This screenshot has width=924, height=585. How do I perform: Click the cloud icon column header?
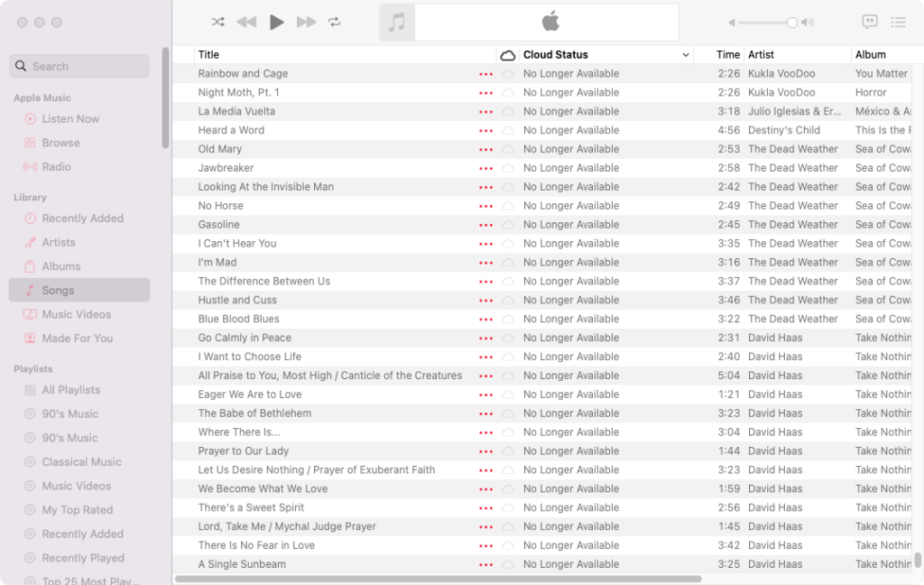tap(507, 55)
